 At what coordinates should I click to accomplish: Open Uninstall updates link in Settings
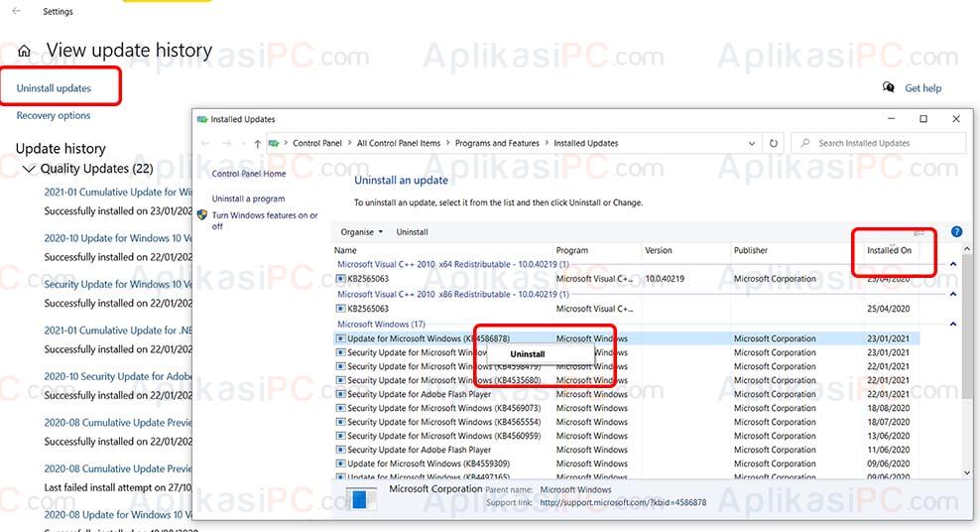pos(54,88)
